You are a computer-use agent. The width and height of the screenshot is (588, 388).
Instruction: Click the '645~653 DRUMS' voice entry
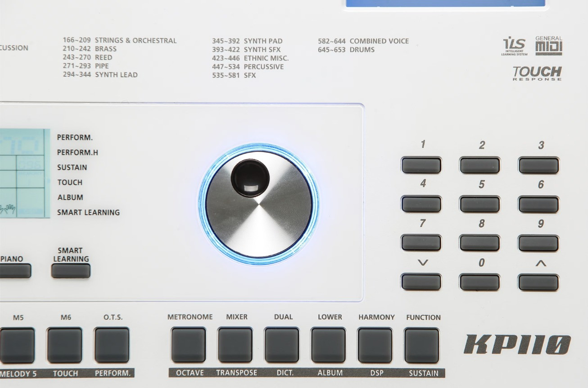coord(346,50)
